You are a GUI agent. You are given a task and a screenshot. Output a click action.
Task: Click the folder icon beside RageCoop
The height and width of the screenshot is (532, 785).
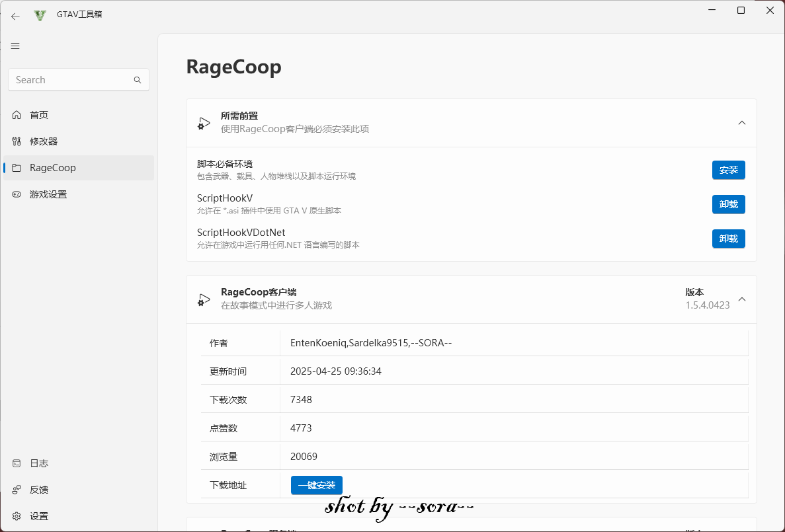[17, 168]
